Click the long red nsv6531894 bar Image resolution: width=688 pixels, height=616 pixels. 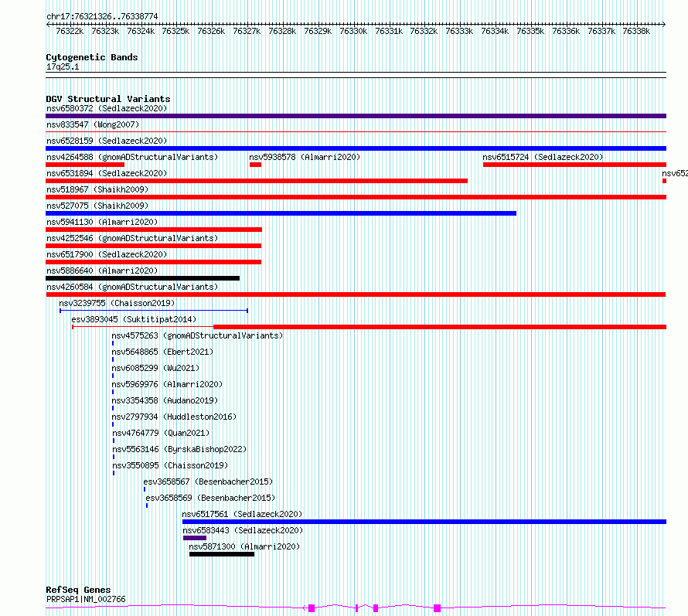pyautogui.click(x=257, y=181)
